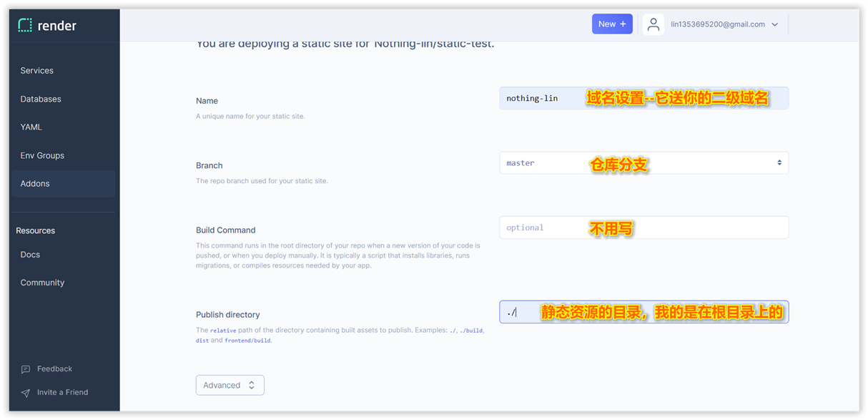
Task: Click Invite a Friend link
Action: pyautogui.click(x=63, y=393)
